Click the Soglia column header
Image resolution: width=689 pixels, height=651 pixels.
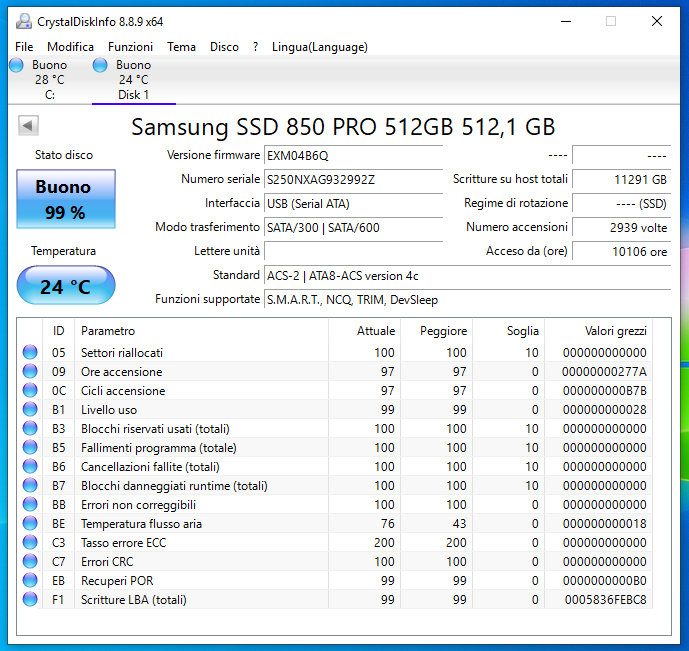tap(508, 331)
